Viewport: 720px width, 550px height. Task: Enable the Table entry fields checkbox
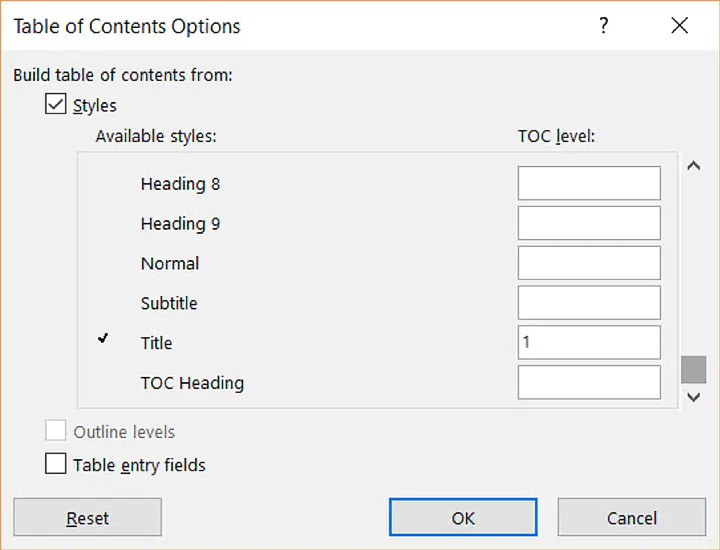(56, 464)
